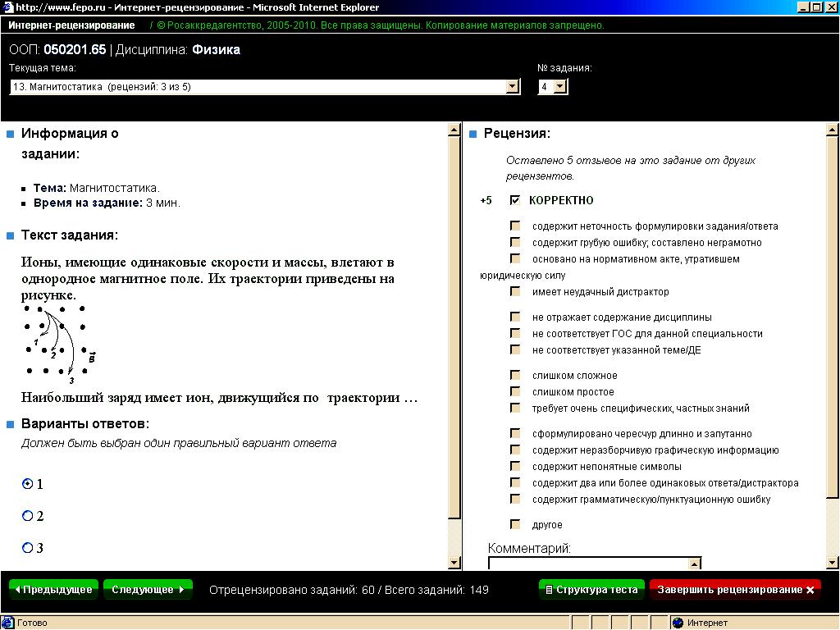Tick 'содержит грубую ошибку; составлено неграмотно'
Screen dimensions: 840x630
515,242
